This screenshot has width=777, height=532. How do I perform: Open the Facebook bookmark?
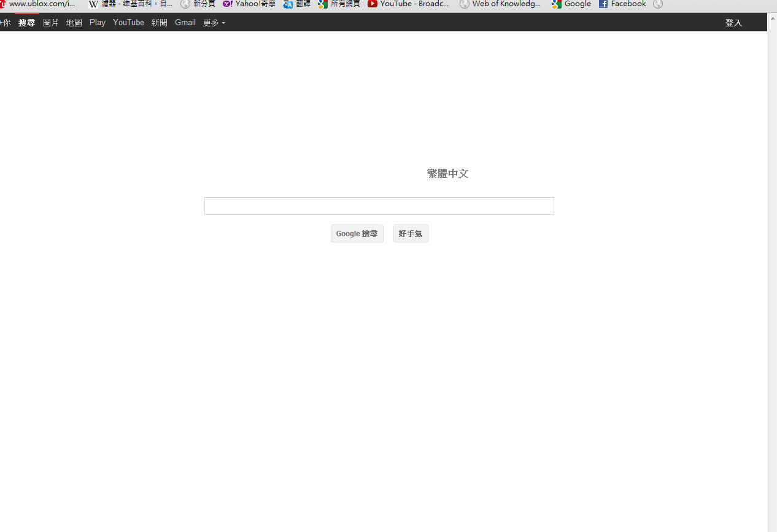pos(622,4)
